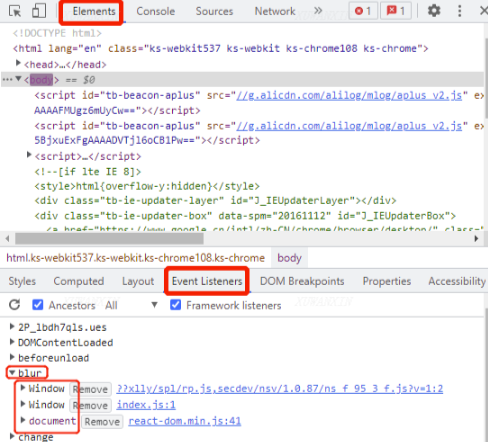Remove the document blur listener
The width and height of the screenshot is (488, 442).
point(102,421)
